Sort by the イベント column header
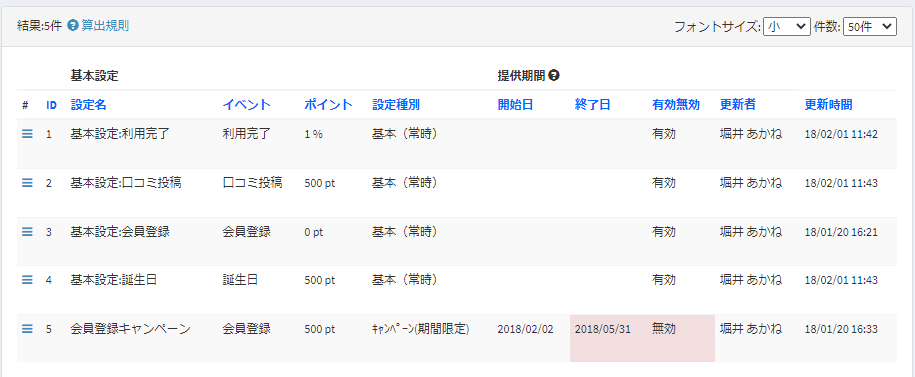 point(247,105)
